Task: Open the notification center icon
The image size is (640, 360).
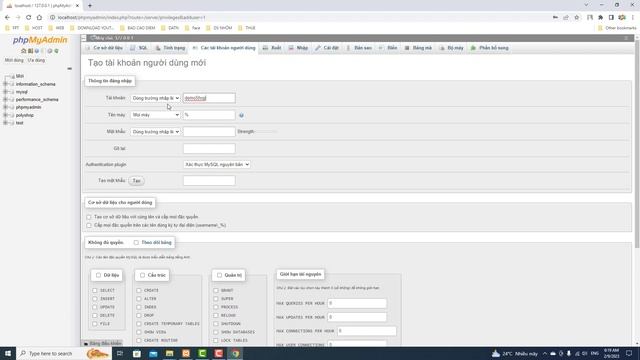Action: tap(629, 353)
